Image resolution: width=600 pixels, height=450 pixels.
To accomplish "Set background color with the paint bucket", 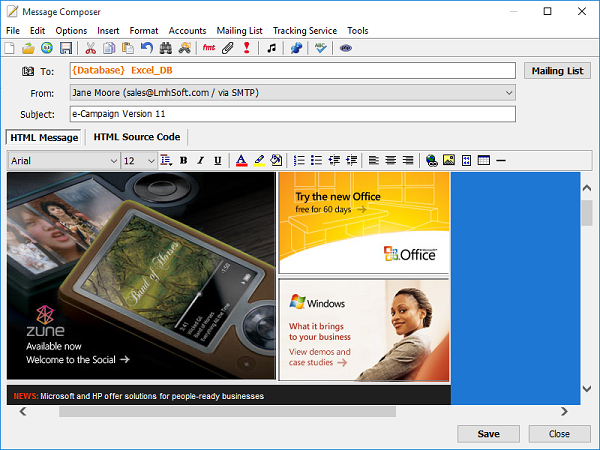I will (x=276, y=160).
